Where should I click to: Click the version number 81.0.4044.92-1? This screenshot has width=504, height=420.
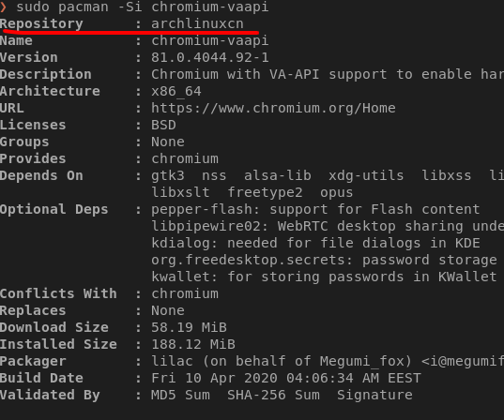pos(210,57)
